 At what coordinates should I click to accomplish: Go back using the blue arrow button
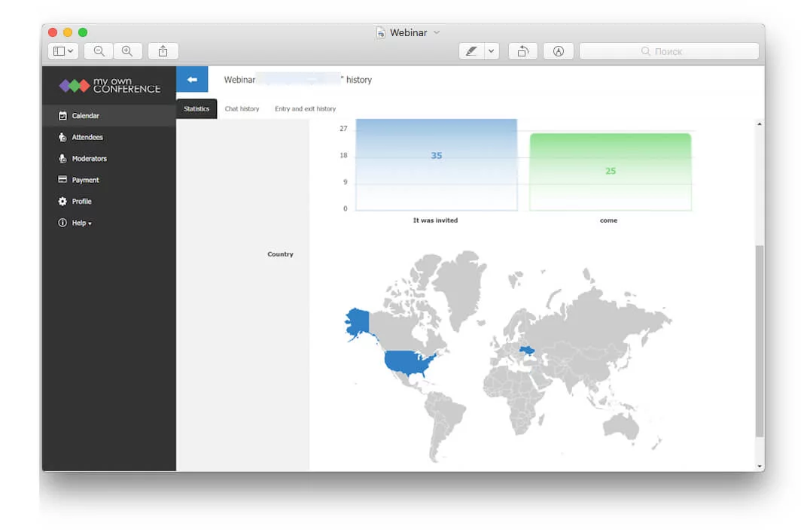(192, 79)
